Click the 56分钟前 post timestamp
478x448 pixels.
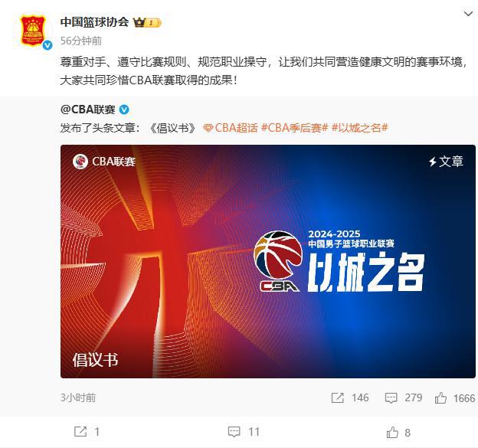tap(81, 41)
